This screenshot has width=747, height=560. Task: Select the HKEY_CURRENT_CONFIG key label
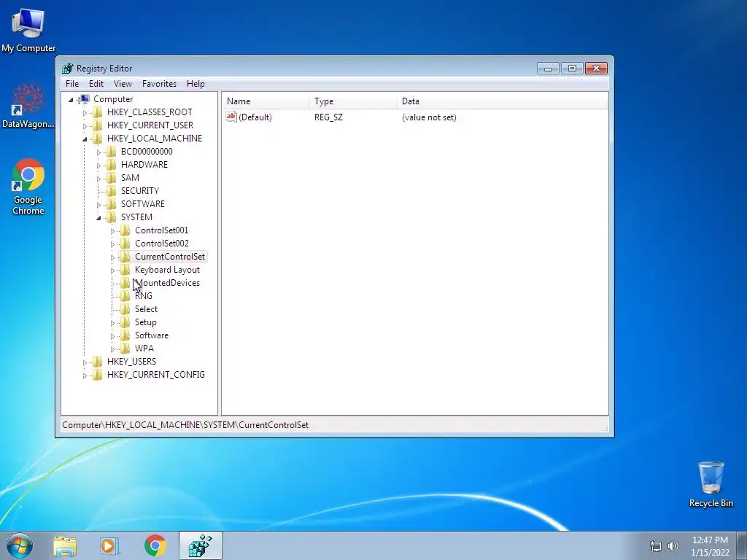tap(156, 375)
